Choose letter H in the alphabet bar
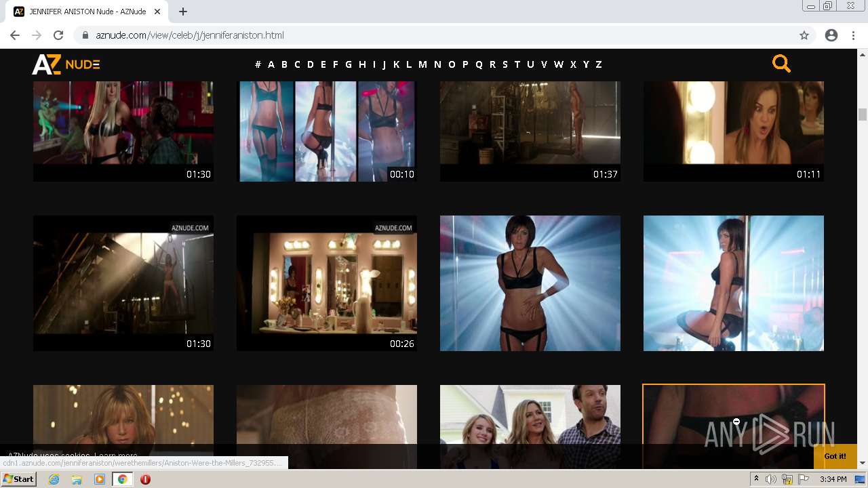 pyautogui.click(x=362, y=64)
